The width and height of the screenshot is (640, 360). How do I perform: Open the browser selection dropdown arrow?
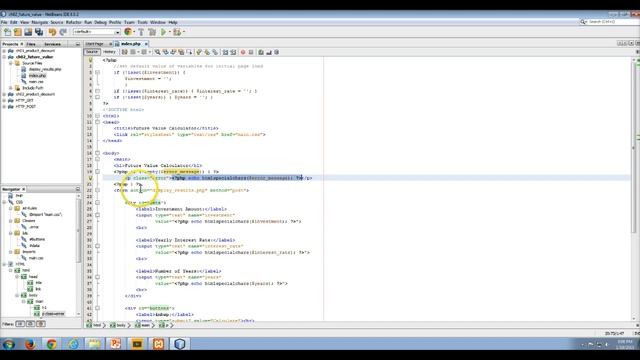pyautogui.click(x=134, y=32)
